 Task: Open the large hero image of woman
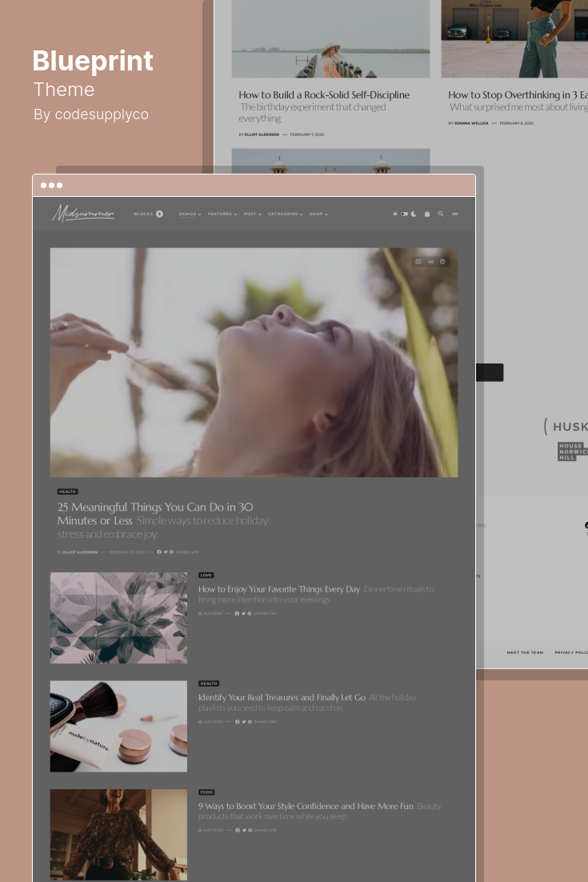pos(254,363)
